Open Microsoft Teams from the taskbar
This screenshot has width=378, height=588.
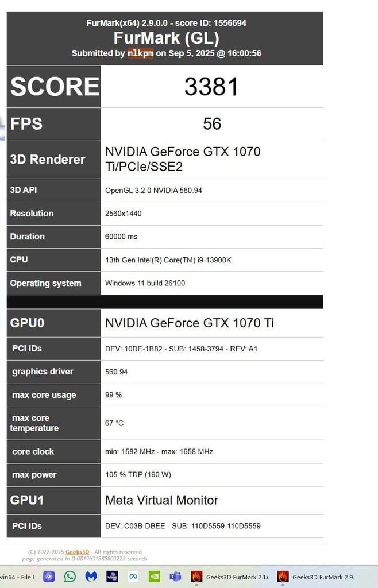tap(176, 577)
